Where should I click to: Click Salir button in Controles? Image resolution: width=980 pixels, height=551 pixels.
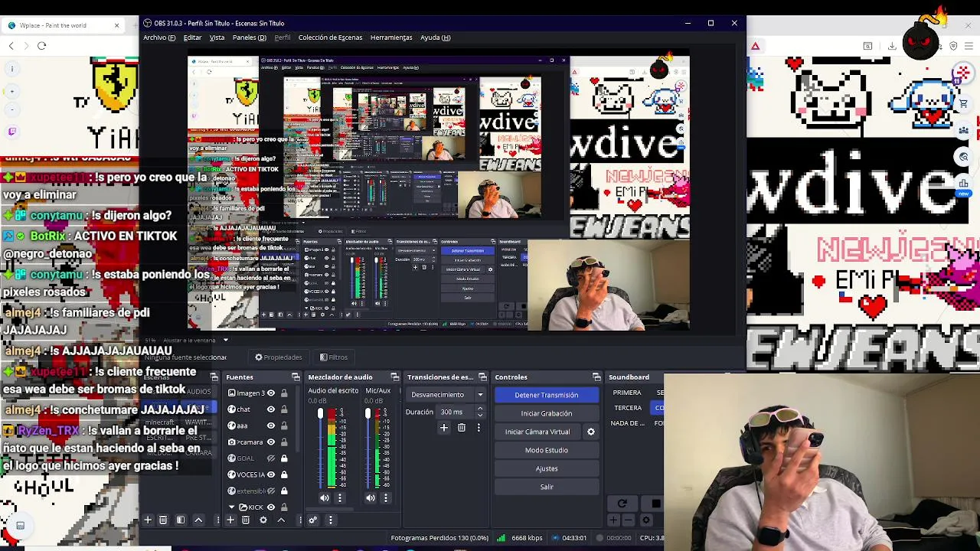pos(547,487)
